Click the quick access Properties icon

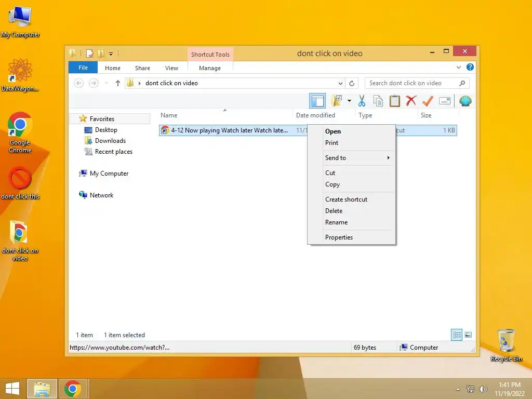click(90, 54)
